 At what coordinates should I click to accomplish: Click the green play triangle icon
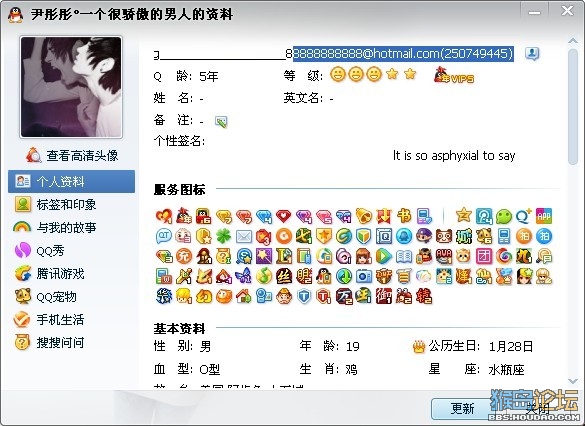(x=384, y=256)
